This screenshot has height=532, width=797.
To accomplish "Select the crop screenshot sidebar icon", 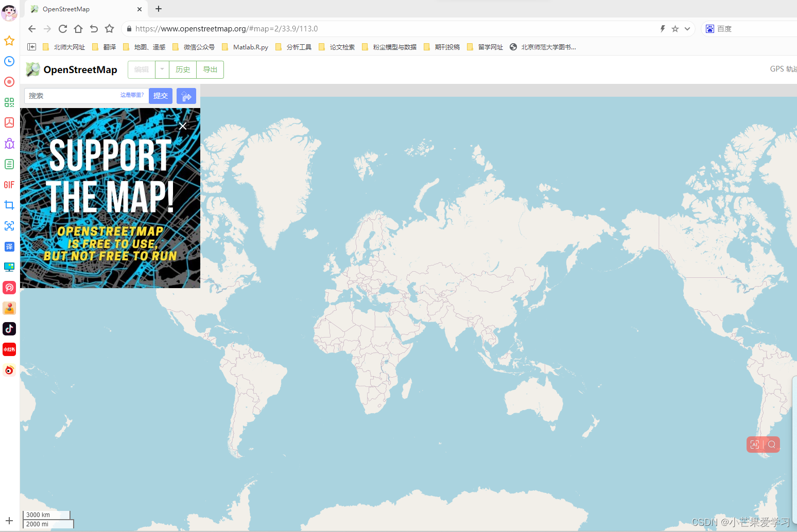I will click(9, 205).
